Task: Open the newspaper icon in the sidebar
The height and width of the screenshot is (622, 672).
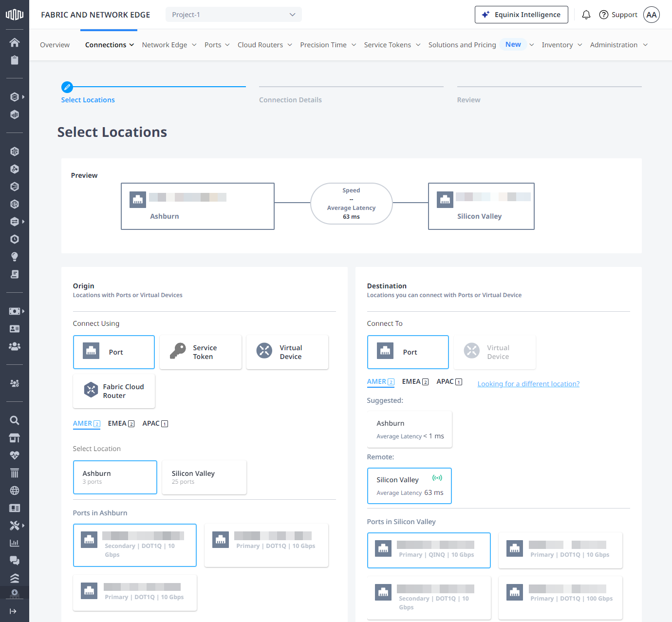Action: (15, 508)
